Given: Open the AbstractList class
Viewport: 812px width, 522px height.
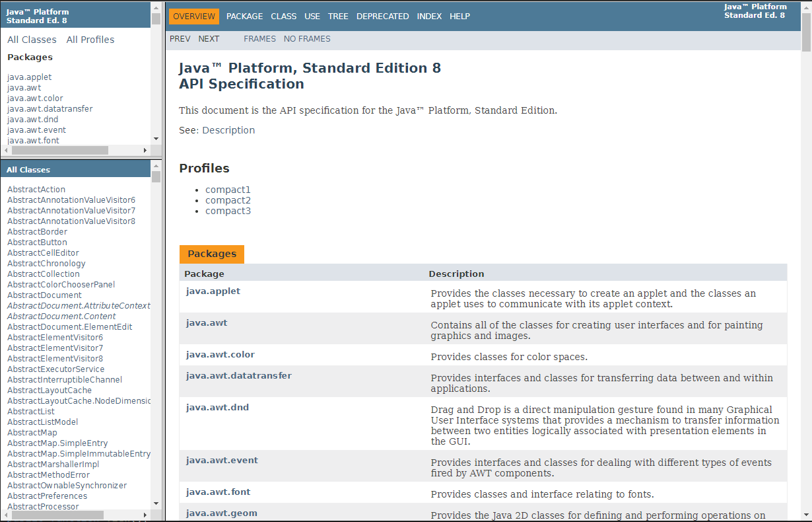Looking at the screenshot, I should [x=31, y=412].
